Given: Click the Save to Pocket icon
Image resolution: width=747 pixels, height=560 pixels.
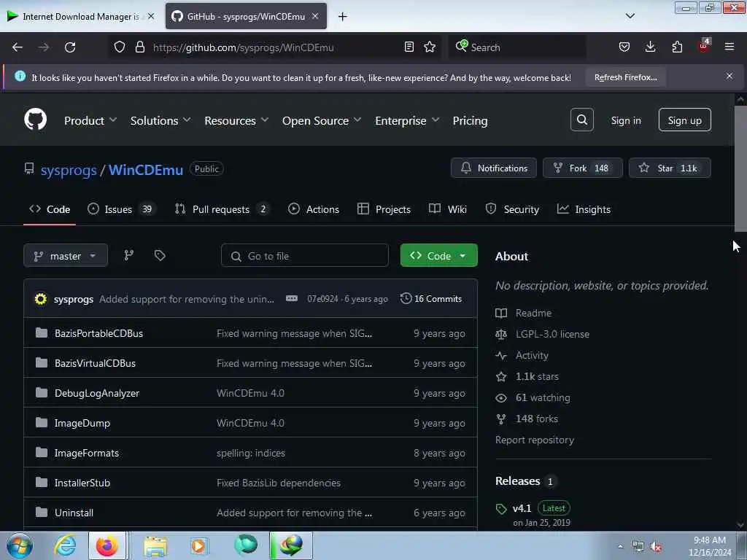Looking at the screenshot, I should 624,47.
